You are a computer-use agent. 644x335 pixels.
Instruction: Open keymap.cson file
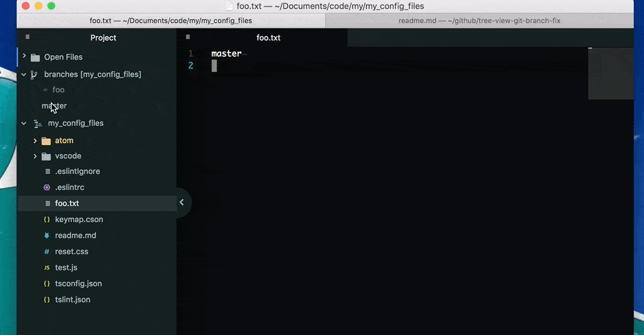pos(79,219)
